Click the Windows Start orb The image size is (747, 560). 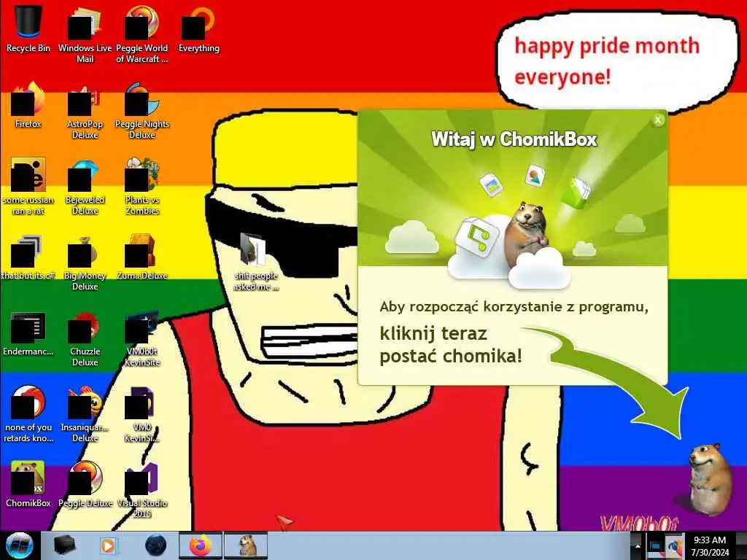coord(20,545)
